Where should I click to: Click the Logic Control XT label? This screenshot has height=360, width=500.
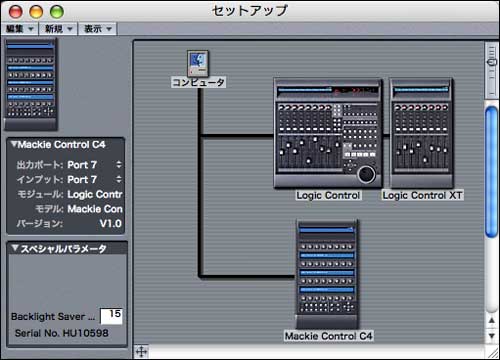(422, 195)
